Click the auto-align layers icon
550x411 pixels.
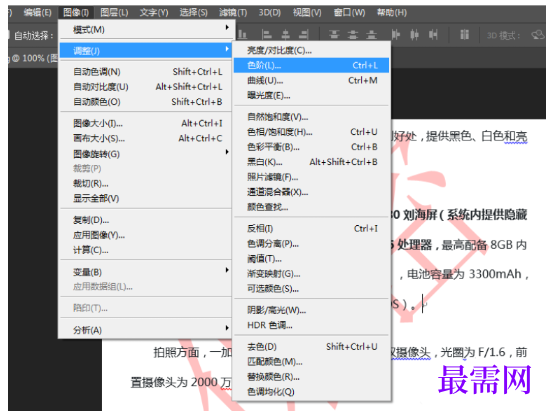pos(464,34)
